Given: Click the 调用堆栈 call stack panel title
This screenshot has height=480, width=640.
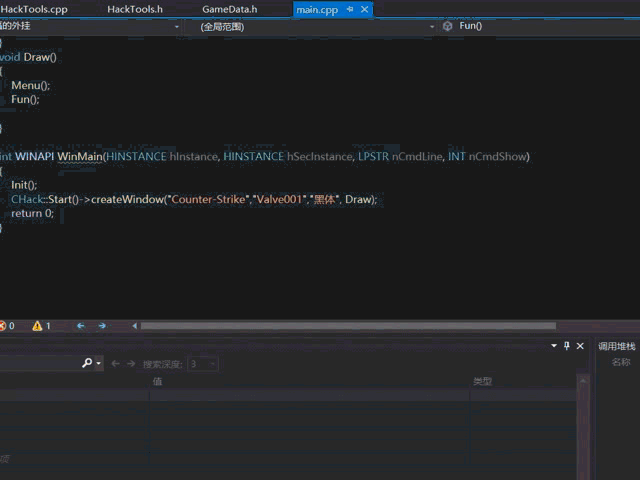Looking at the screenshot, I should (x=617, y=346).
